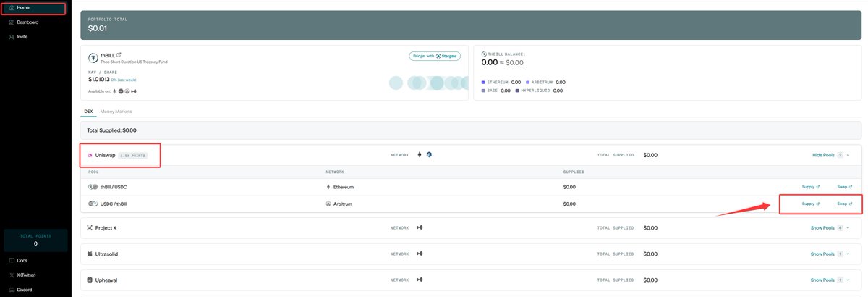Click the '0% (last week)' NAV change text
This screenshot has width=868, height=297.
tap(125, 80)
